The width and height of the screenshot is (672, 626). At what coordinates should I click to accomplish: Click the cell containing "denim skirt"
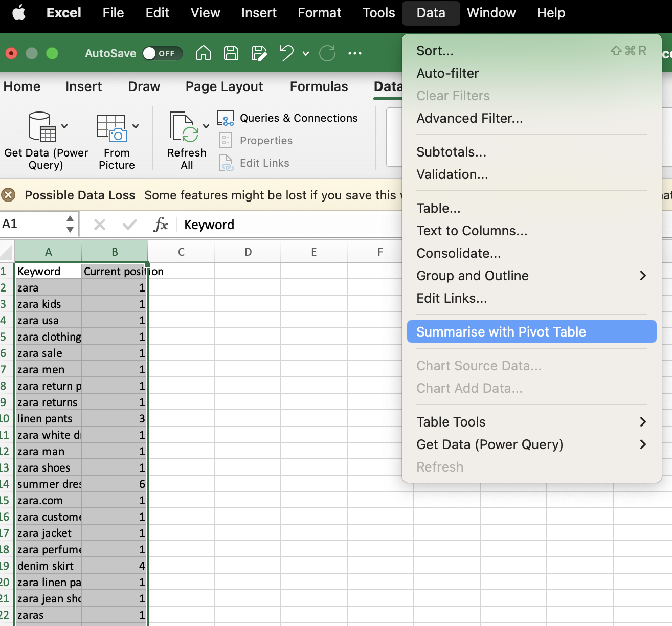tap(48, 566)
